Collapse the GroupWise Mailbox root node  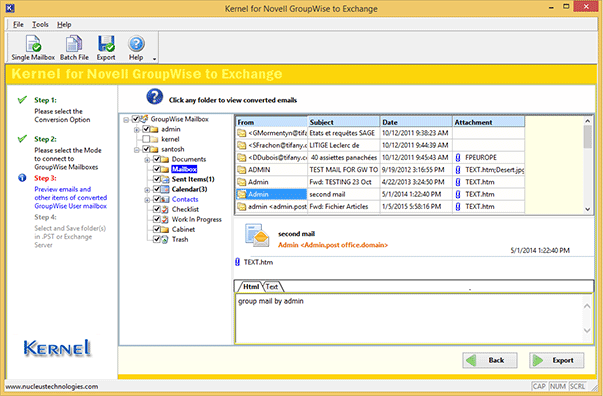[x=126, y=120]
